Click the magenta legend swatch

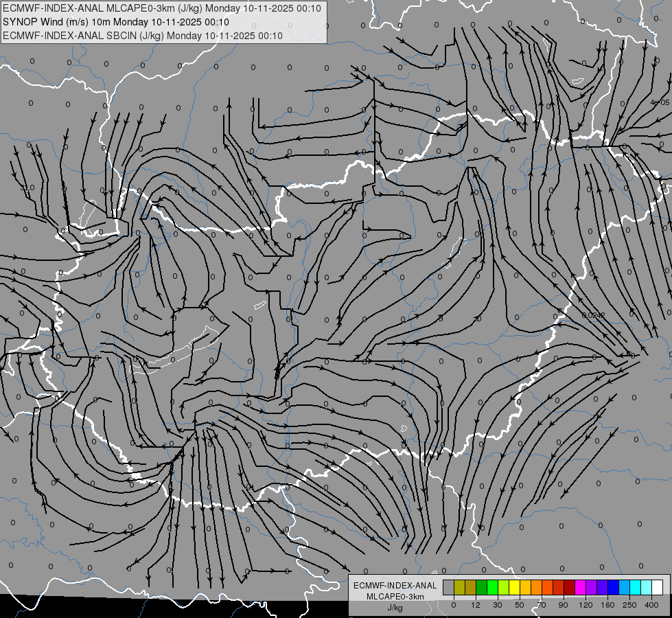pos(580,587)
